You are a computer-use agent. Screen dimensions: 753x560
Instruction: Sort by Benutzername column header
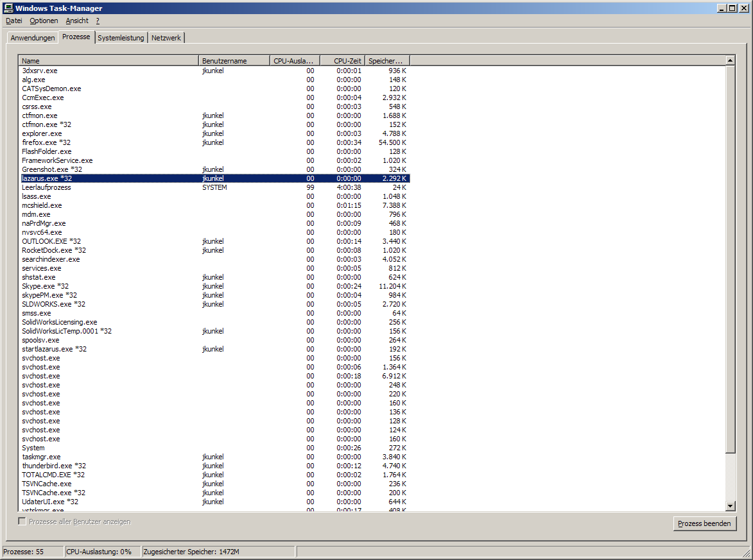tap(234, 61)
